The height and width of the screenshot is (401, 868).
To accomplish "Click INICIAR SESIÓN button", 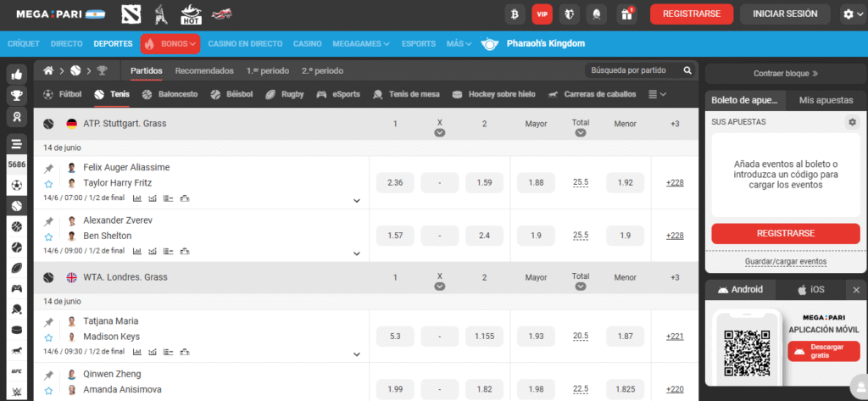I will pyautogui.click(x=785, y=14).
